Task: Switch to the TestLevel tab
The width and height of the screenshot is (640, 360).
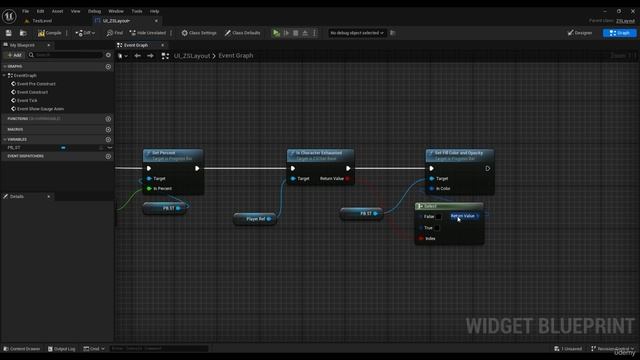Action: point(42,20)
